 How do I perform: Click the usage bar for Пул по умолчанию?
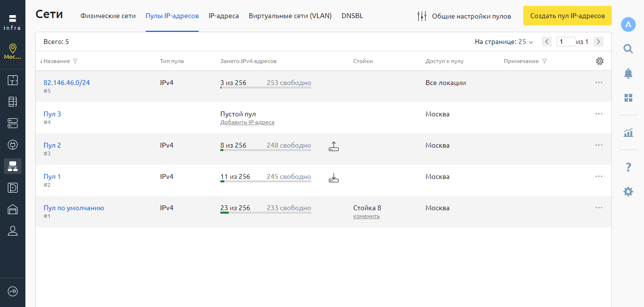pyautogui.click(x=265, y=213)
